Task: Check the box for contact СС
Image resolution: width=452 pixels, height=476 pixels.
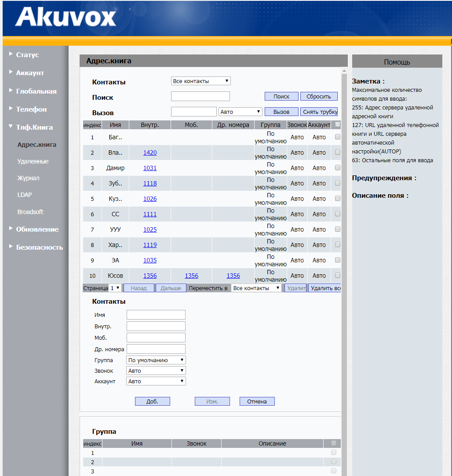Action: [338, 214]
